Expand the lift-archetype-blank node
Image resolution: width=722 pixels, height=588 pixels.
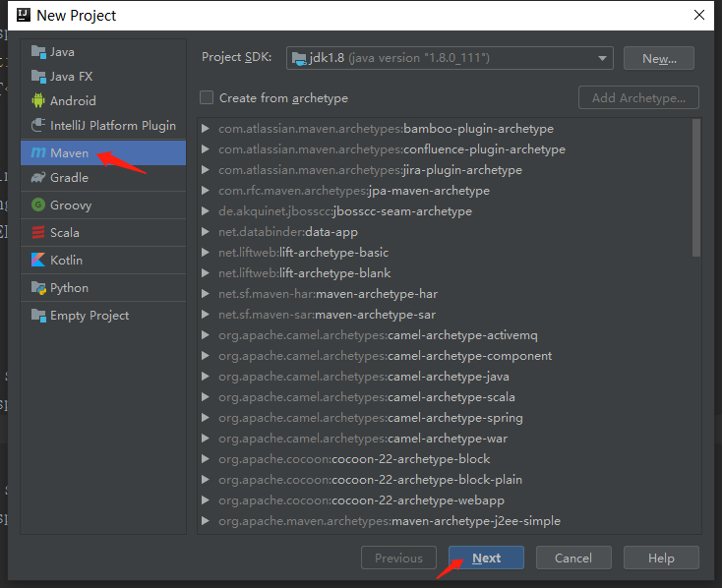pyautogui.click(x=206, y=273)
